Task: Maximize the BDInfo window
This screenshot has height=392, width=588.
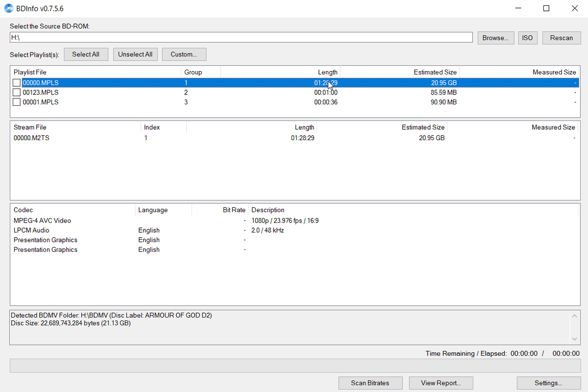Action: (546, 8)
